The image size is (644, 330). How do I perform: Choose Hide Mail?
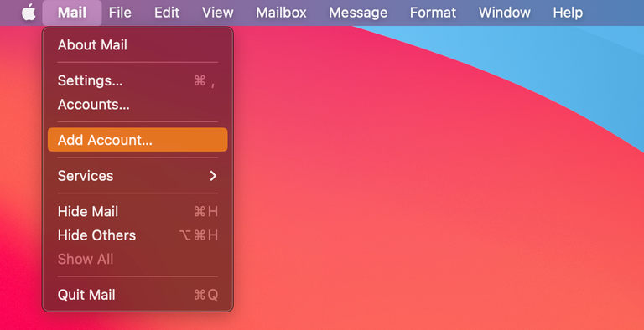(138, 211)
